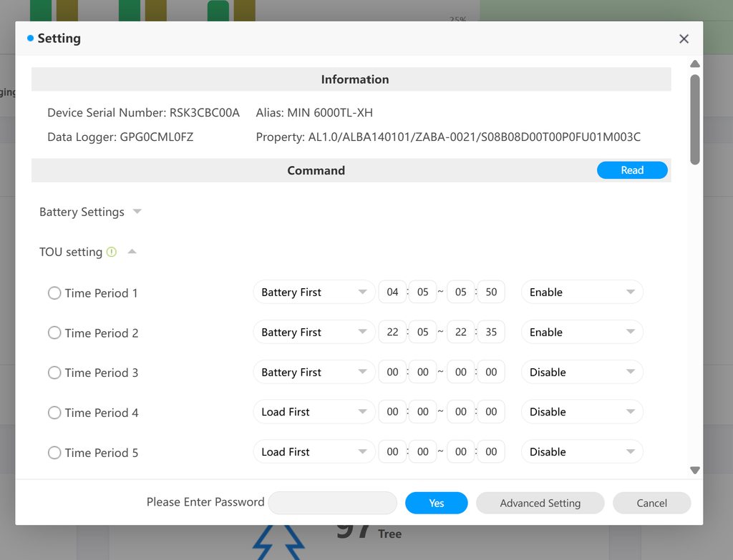Screen dimensions: 733x560
Task: Select the Time Period 3 radio button
Action: pyautogui.click(x=54, y=373)
